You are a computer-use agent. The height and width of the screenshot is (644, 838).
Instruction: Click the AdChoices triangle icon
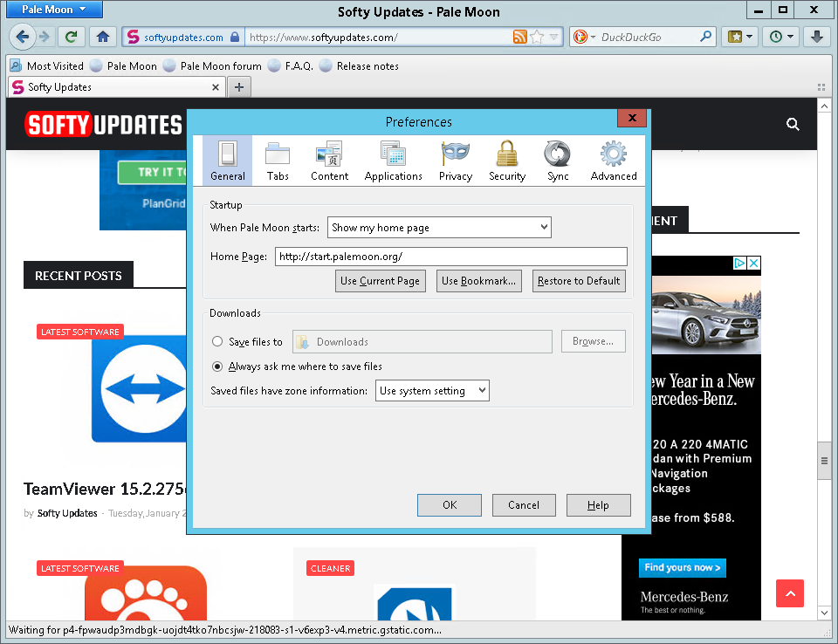click(739, 263)
